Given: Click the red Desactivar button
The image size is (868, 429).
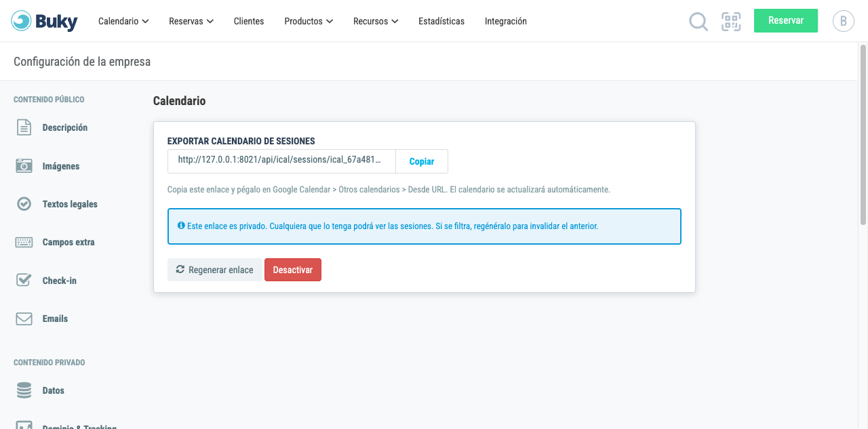Looking at the screenshot, I should pos(293,270).
